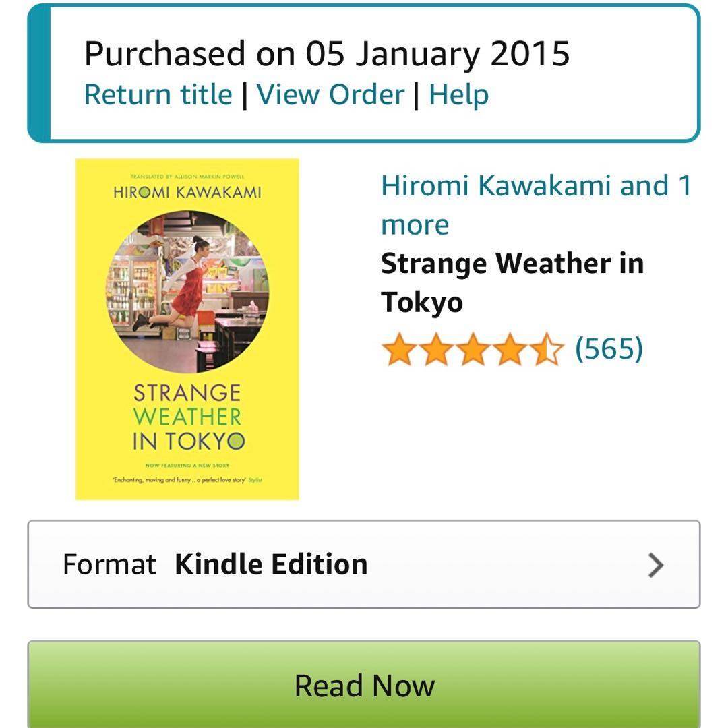Click the teal accent bar of purchase banner

[x=38, y=73]
